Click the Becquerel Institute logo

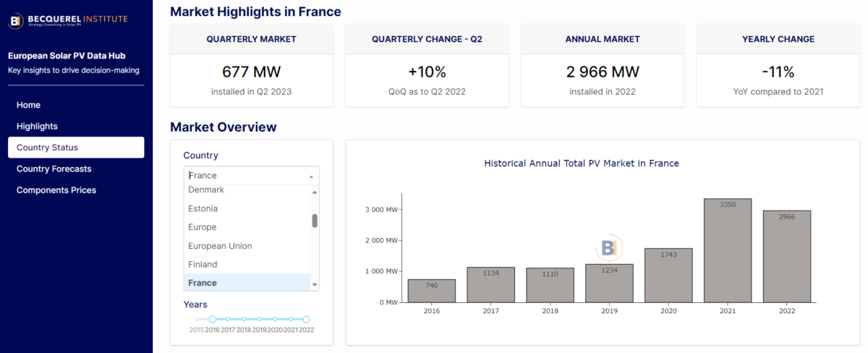68,19
